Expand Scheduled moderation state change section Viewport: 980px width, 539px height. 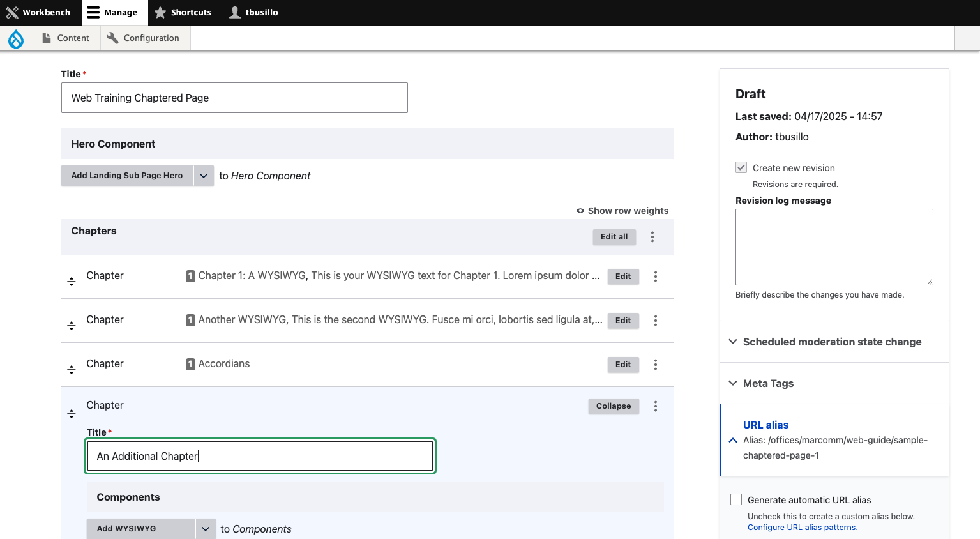[x=834, y=342]
